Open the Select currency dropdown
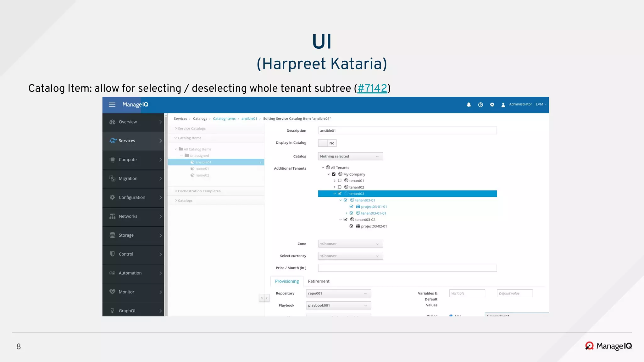 point(350,256)
